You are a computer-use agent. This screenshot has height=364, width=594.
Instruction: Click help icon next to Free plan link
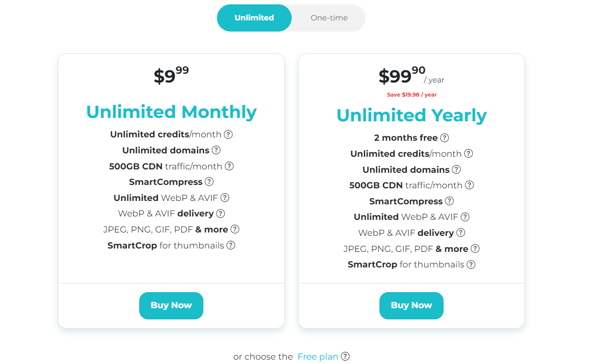click(345, 357)
